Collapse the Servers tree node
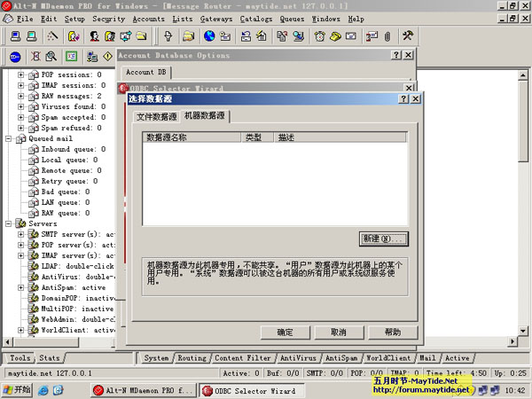 (9, 223)
